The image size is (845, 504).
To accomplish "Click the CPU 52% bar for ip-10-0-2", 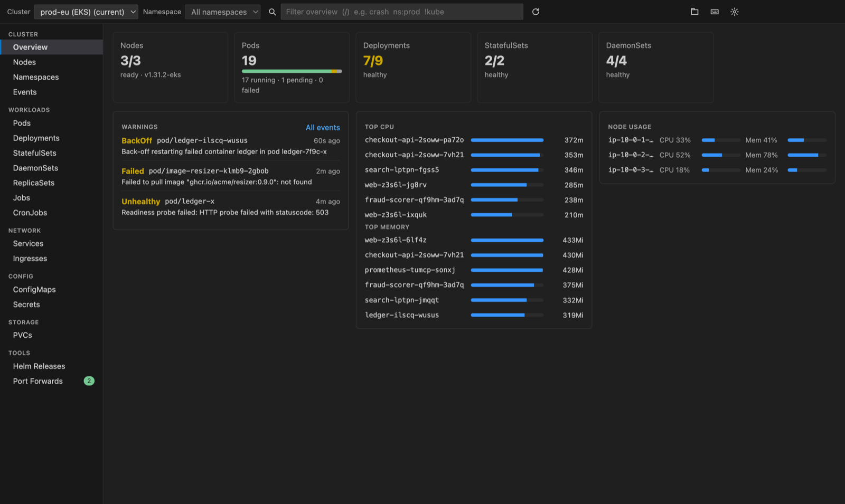I will click(721, 155).
